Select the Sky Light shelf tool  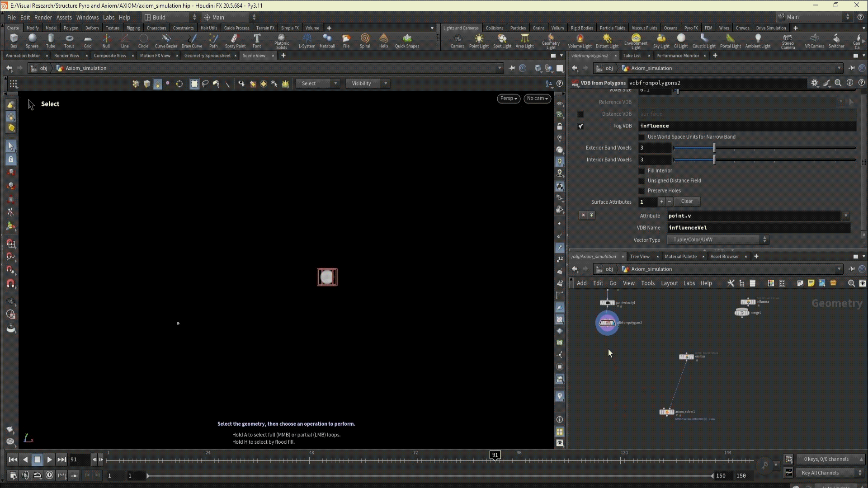661,40
